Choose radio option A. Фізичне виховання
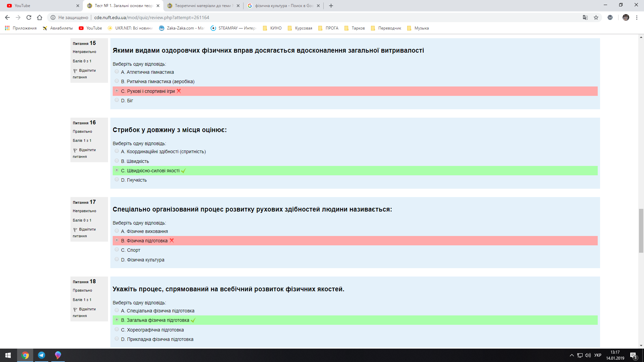The width and height of the screenshot is (644, 362). coord(117,231)
